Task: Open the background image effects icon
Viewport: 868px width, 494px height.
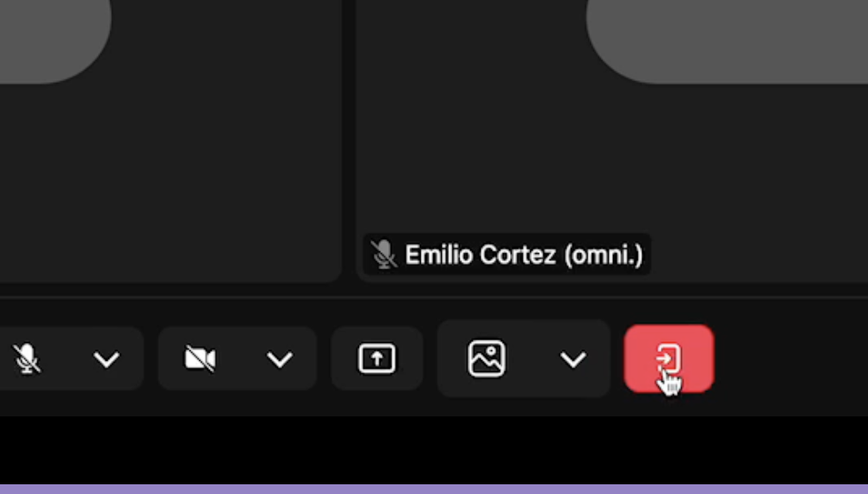Action: pyautogui.click(x=487, y=358)
